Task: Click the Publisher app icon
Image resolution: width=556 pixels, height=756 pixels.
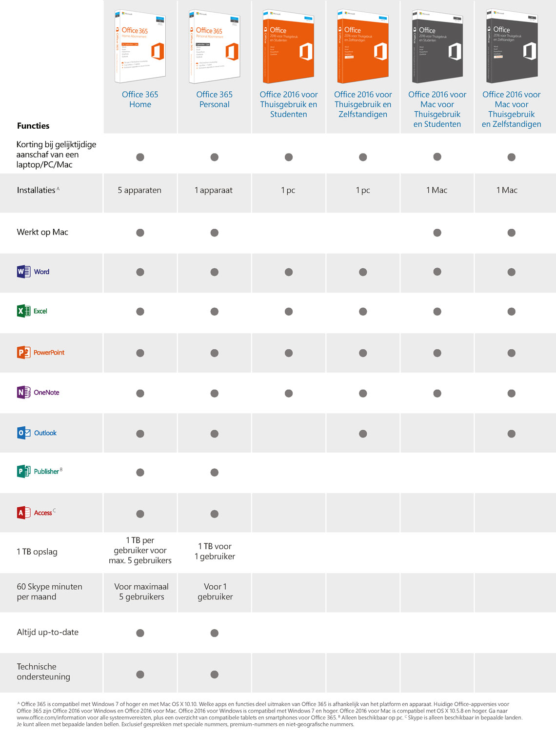Action: (x=23, y=472)
